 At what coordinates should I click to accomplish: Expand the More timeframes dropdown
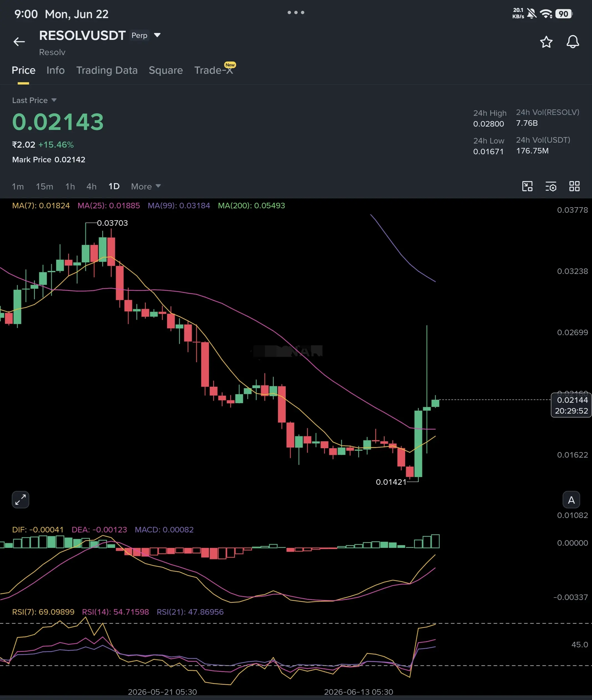click(x=146, y=186)
